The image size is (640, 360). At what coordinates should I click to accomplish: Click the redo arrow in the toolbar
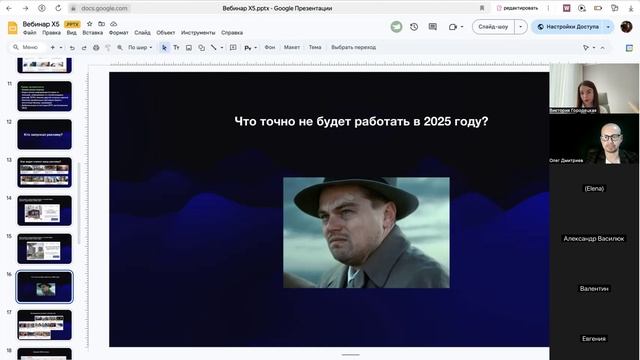point(84,48)
